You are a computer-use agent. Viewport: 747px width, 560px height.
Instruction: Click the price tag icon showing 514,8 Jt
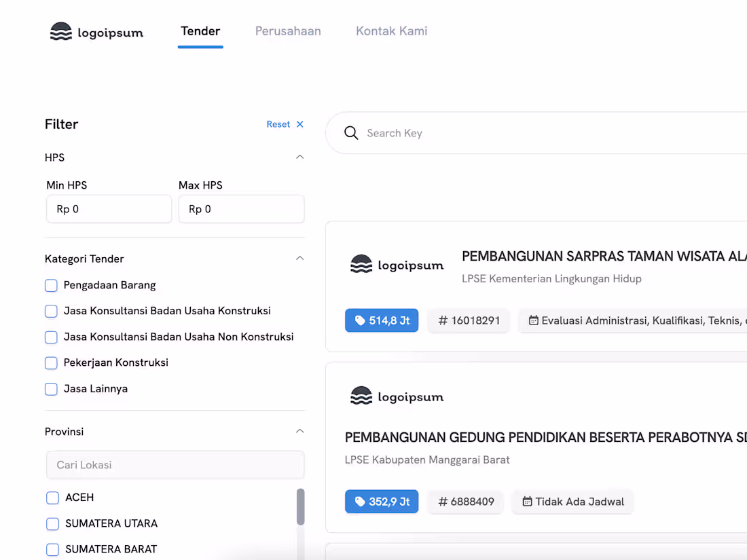(x=359, y=320)
